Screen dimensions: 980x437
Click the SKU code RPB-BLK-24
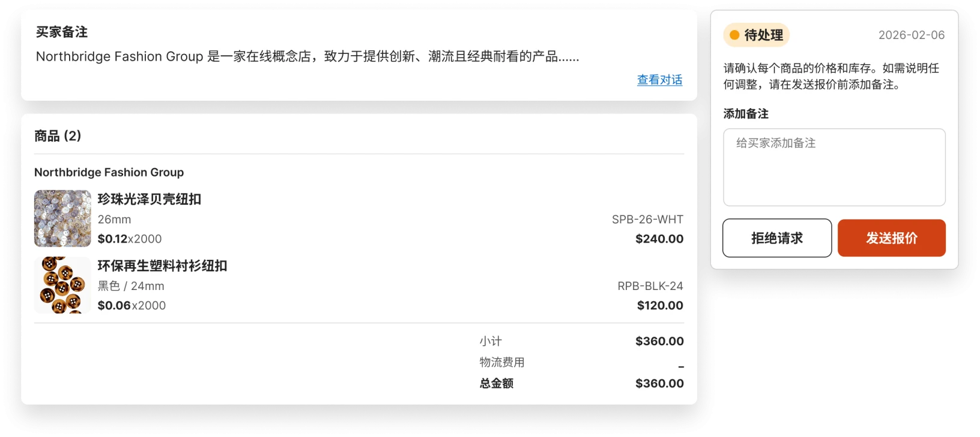tap(650, 286)
